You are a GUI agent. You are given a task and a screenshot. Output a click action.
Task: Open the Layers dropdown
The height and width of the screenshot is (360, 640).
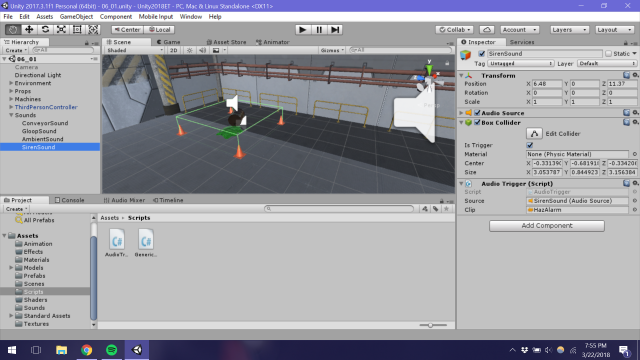569,30
